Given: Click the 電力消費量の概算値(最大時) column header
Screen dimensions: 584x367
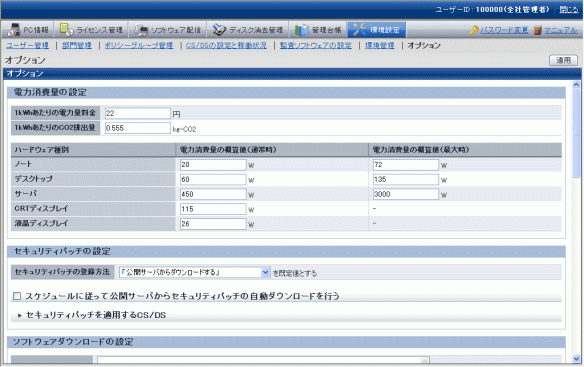Looking at the screenshot, I should point(465,150).
